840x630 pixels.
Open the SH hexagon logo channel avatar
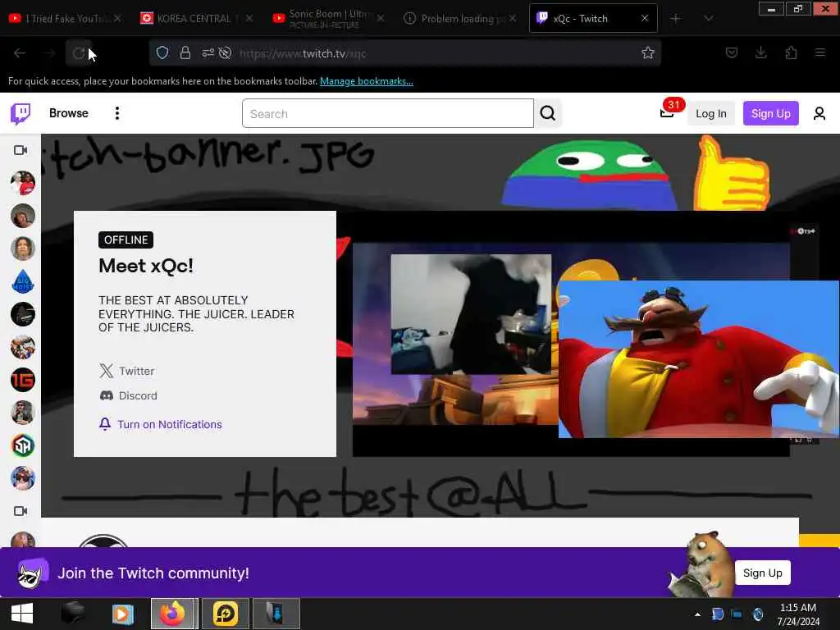22,445
